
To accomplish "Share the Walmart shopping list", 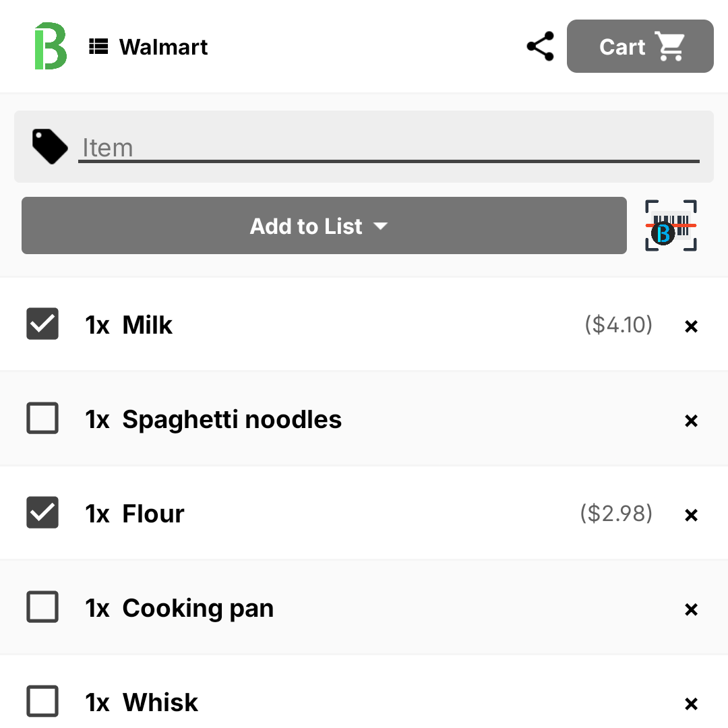I will tap(541, 46).
